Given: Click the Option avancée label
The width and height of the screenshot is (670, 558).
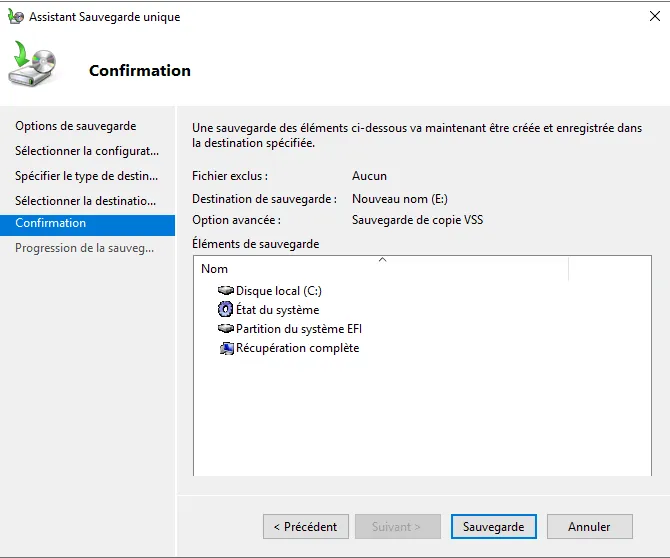Looking at the screenshot, I should (x=236, y=220).
